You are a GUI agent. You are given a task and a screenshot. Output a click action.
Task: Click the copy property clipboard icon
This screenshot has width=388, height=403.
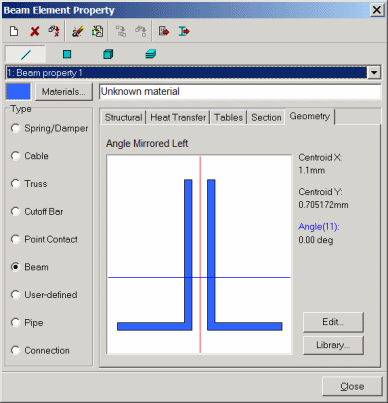[x=97, y=32]
